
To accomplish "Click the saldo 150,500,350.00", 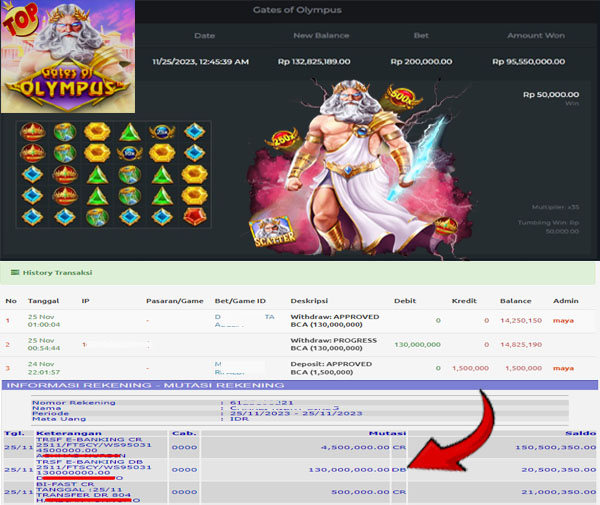I will pos(556,447).
